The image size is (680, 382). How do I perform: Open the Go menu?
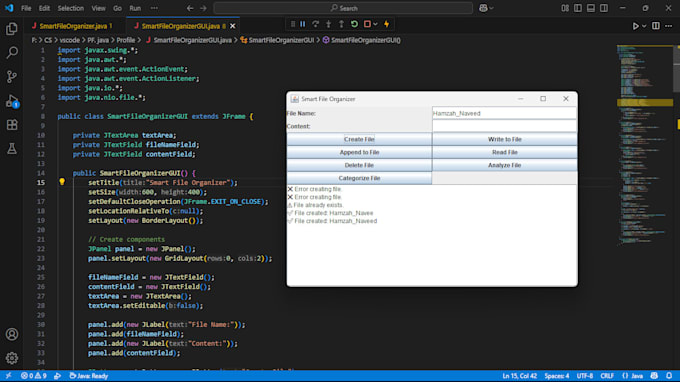(x=117, y=8)
